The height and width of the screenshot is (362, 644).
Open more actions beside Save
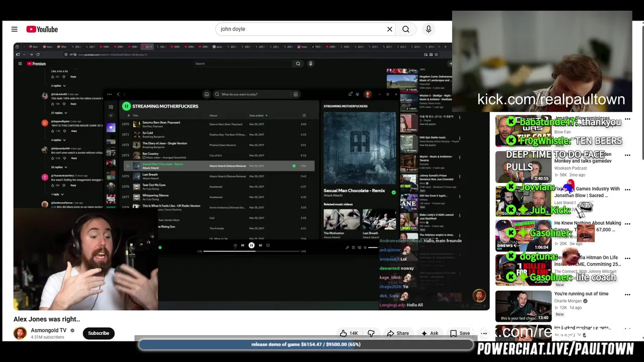(484, 333)
